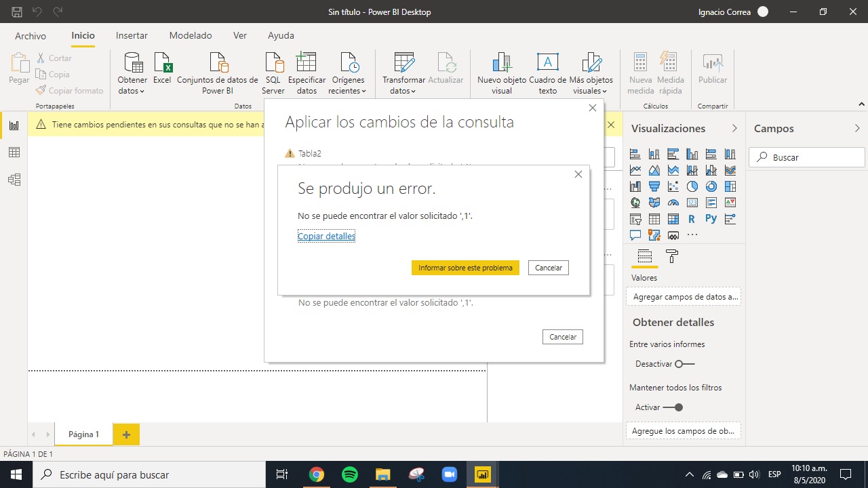Select the area chart visual

654,170
